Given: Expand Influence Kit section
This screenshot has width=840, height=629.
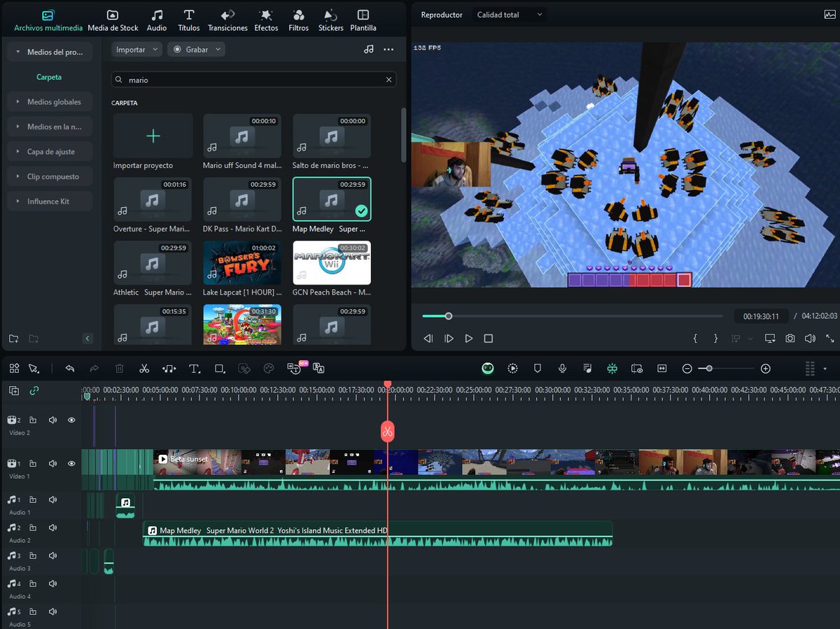Looking at the screenshot, I should point(49,201).
